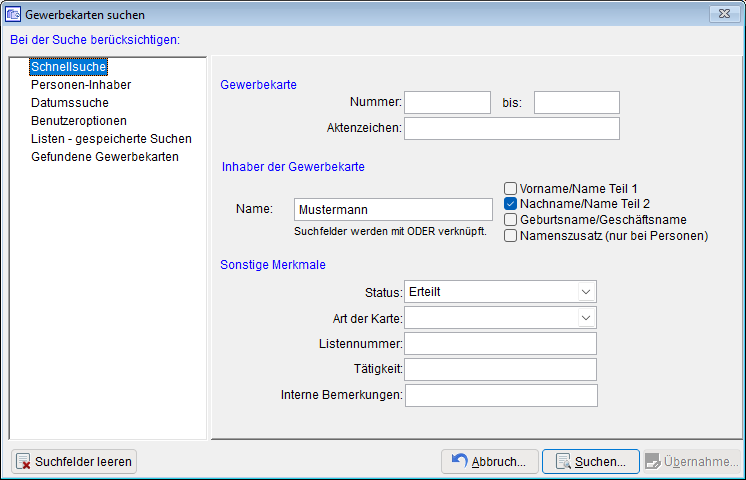Start the search with the Suchen button
The height and width of the screenshot is (480, 746).
590,462
